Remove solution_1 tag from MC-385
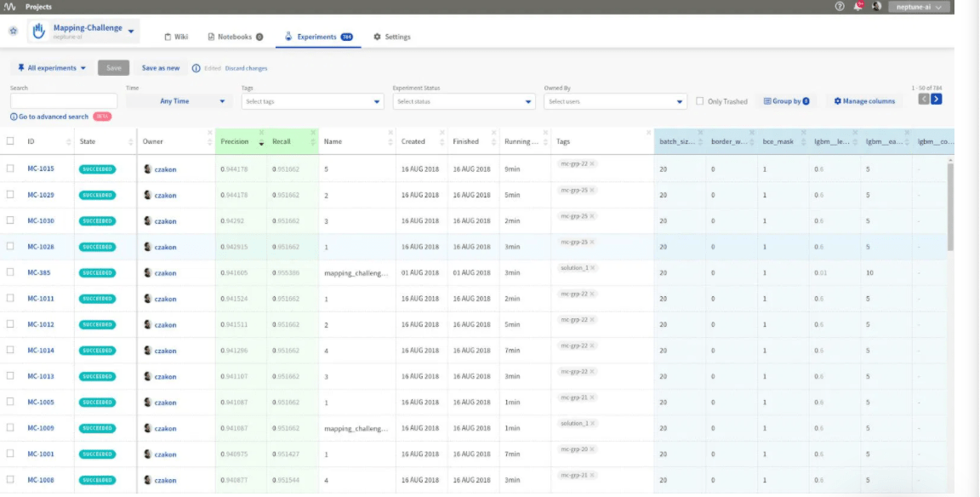 click(x=592, y=267)
